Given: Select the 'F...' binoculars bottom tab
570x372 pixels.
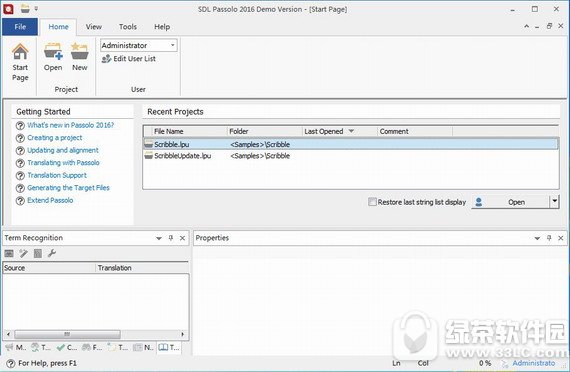Looking at the screenshot, I should tap(92, 347).
